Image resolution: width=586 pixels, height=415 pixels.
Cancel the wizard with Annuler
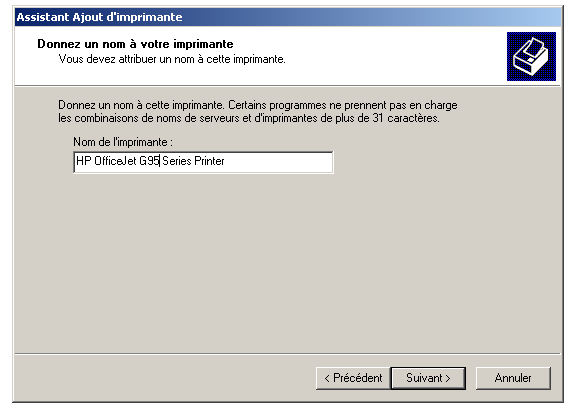pos(513,378)
